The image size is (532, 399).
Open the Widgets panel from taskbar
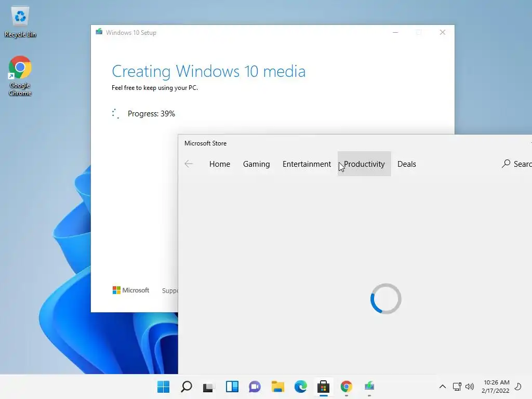pyautogui.click(x=232, y=387)
